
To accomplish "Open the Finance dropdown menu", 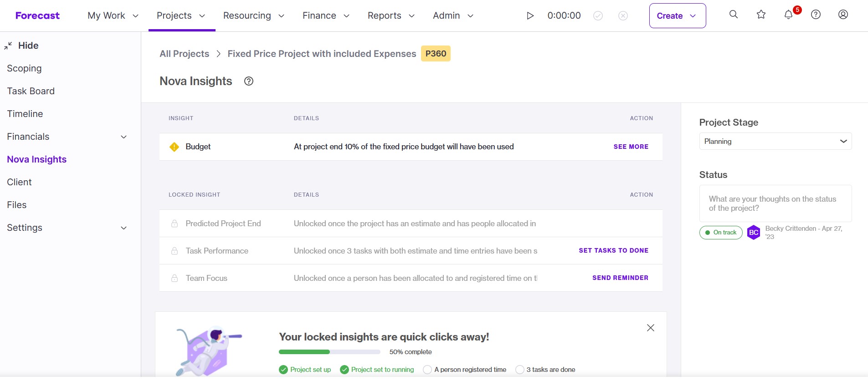I will tap(326, 15).
